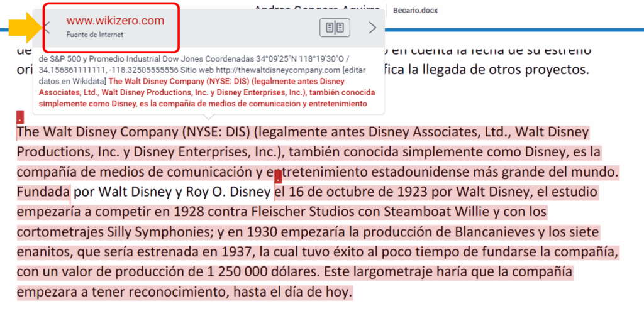
Task: Go to the next source match arrow
Action: coord(372,27)
